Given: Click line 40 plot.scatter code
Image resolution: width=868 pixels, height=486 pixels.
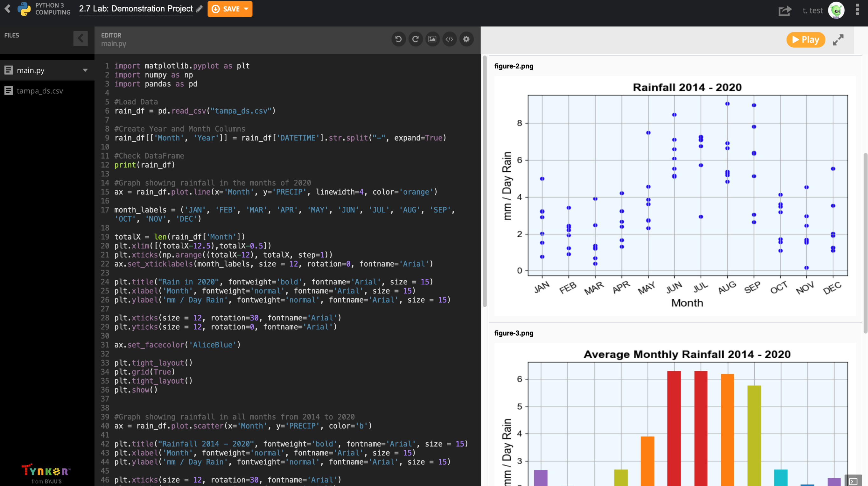Looking at the screenshot, I should [x=243, y=426].
